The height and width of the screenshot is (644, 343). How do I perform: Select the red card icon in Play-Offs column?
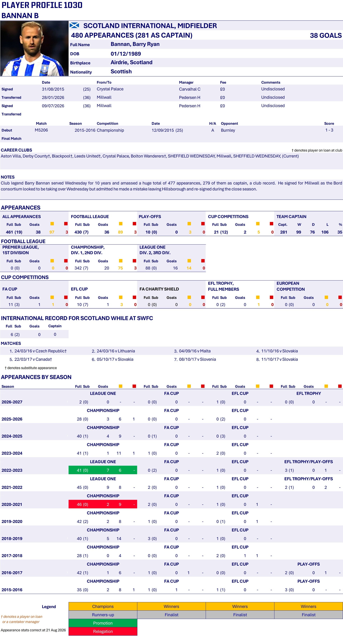coord(203,224)
